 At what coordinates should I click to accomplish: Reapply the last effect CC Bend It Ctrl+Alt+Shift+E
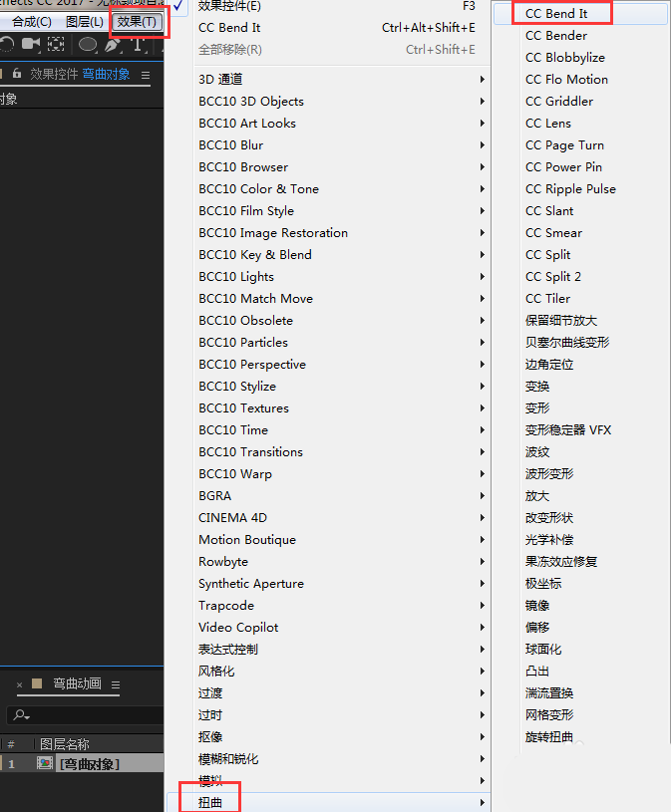tap(336, 28)
